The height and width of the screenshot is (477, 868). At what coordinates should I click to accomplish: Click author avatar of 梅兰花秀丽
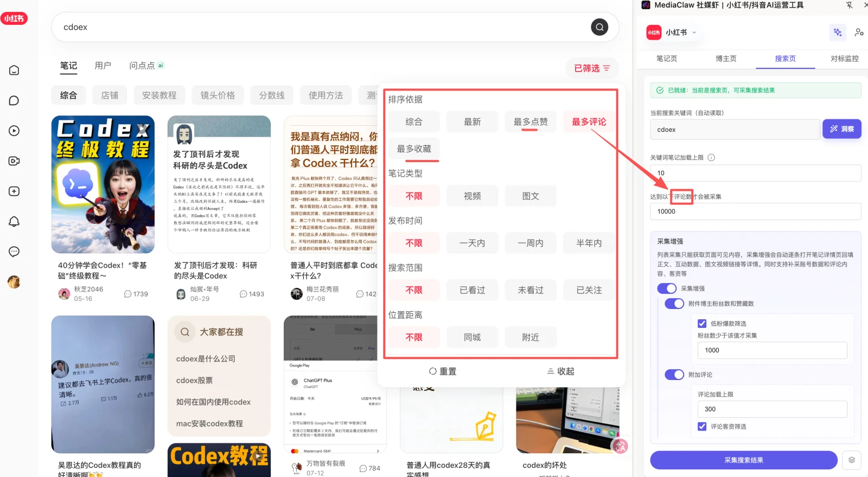[297, 294]
